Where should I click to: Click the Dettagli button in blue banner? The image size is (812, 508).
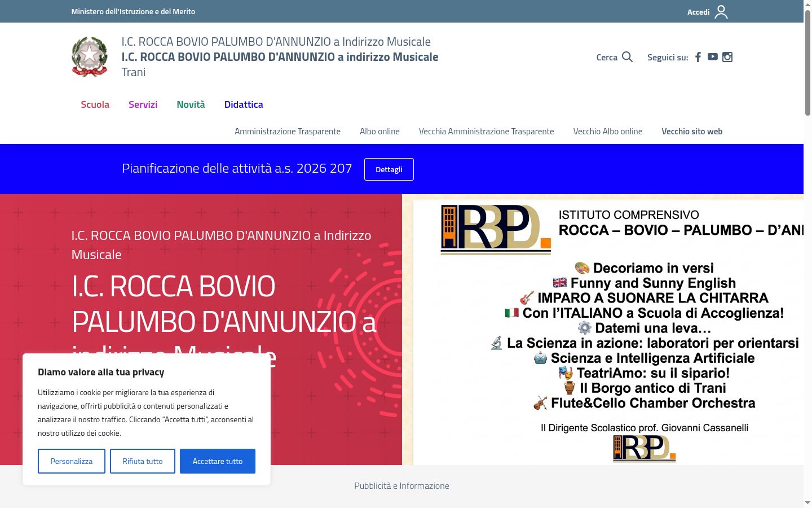[x=389, y=169]
